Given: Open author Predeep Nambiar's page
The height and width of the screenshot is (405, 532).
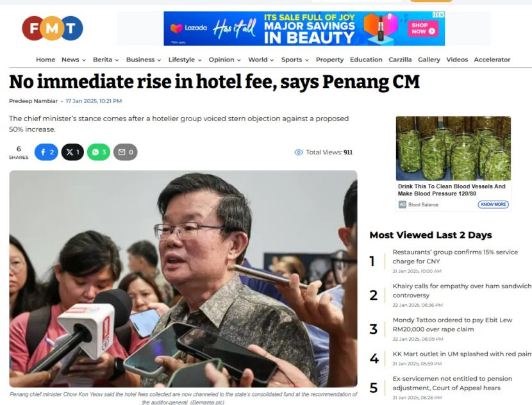Looking at the screenshot, I should [33, 101].
